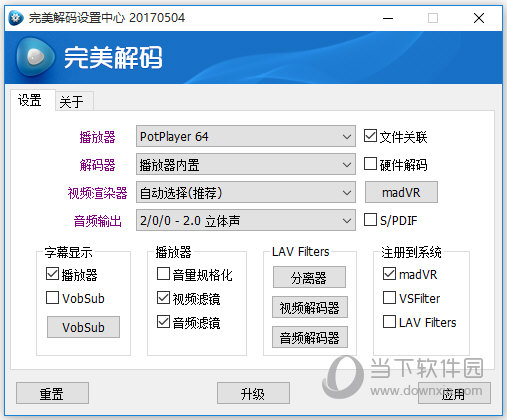Open the 解码器 播放器内置 dropdown

[246, 164]
